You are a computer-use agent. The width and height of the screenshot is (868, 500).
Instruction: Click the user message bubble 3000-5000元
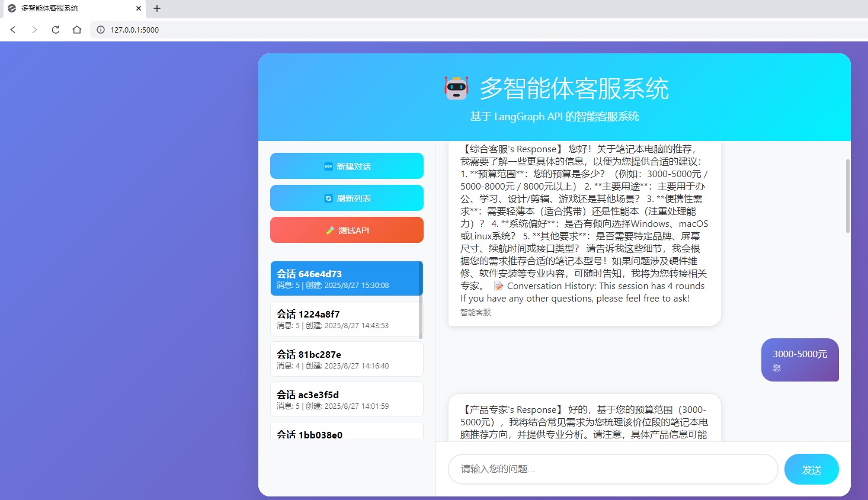pos(800,360)
